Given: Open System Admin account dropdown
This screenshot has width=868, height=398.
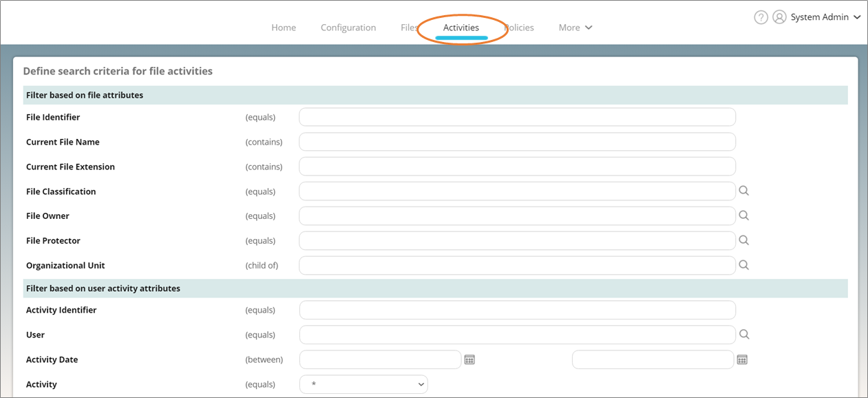Looking at the screenshot, I should point(825,17).
